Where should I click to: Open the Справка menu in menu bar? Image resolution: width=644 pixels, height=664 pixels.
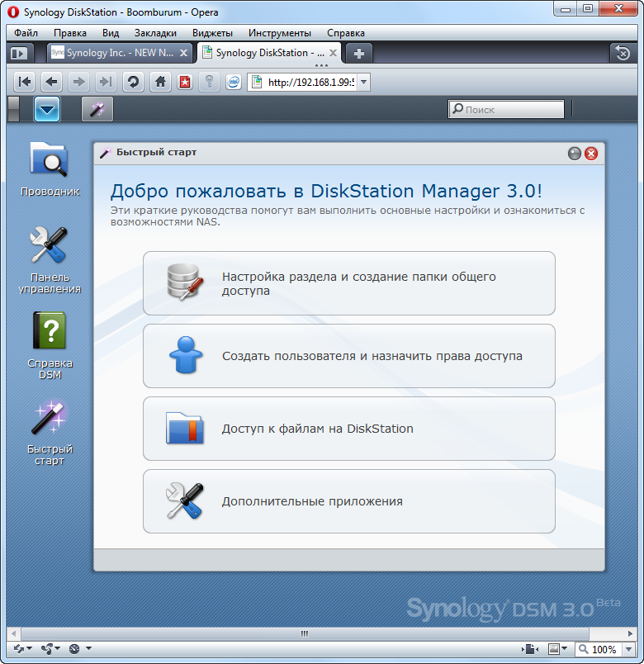click(x=345, y=32)
